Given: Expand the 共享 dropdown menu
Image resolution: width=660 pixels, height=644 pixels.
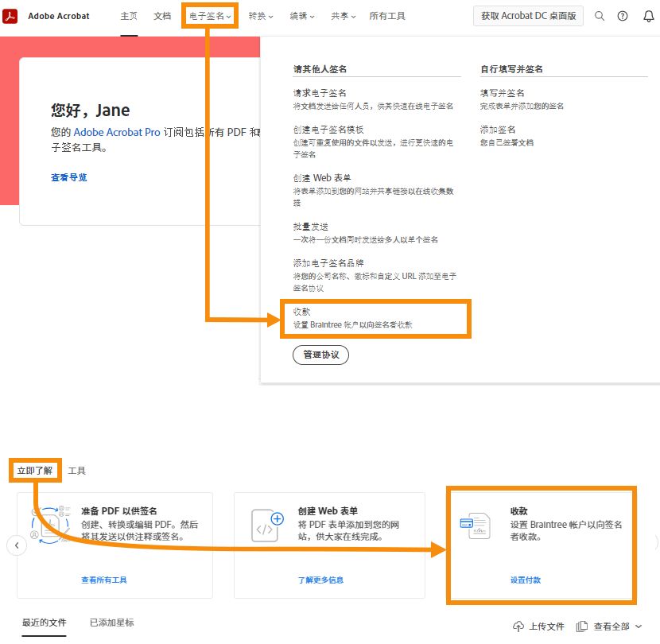Looking at the screenshot, I should 343,16.
